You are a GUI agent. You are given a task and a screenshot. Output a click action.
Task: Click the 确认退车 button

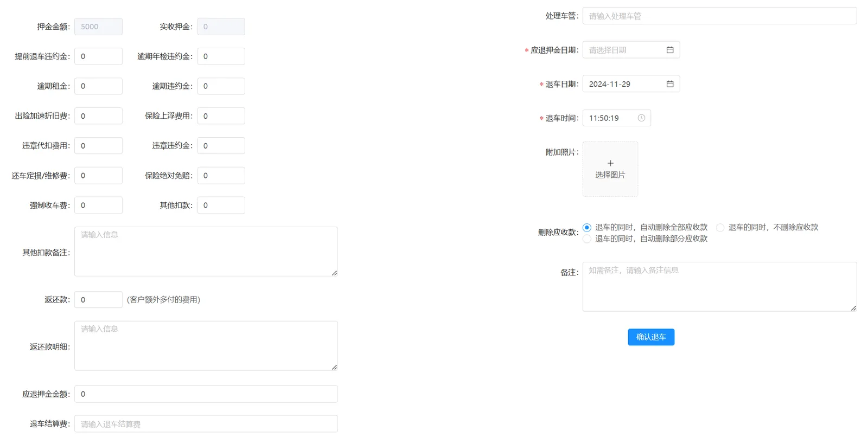click(651, 337)
